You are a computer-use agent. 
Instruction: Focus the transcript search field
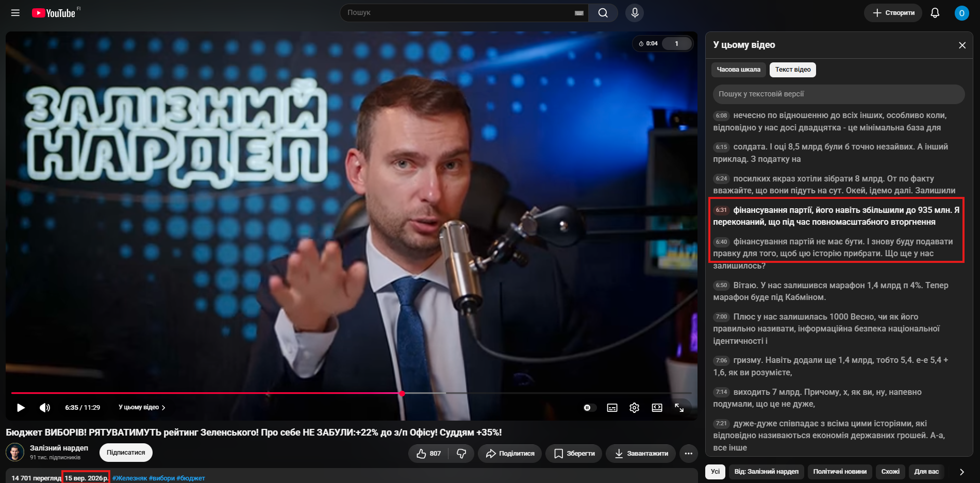tap(839, 94)
